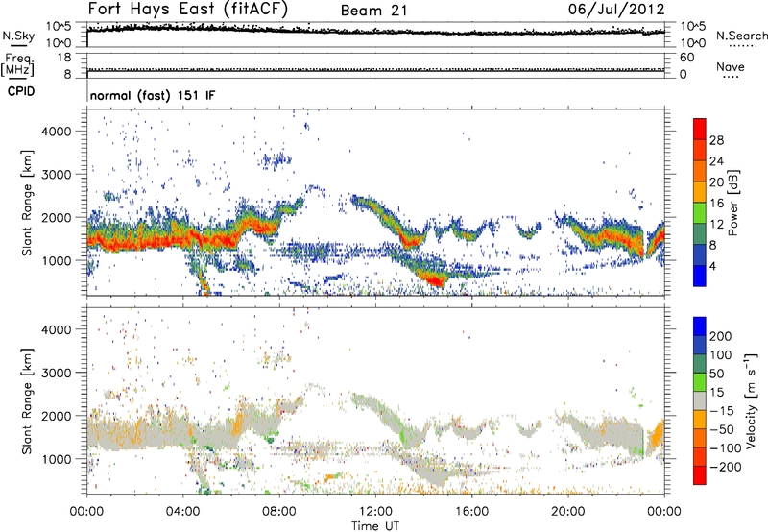The width and height of the screenshot is (768, 532).
Task: Click the '24' Power colorbar tick label
Action: click(x=716, y=161)
